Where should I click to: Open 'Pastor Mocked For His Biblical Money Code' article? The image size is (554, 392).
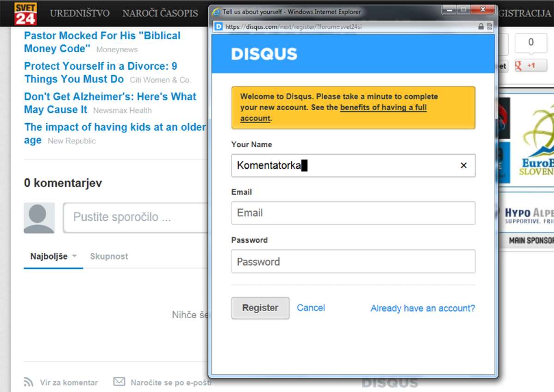pos(102,42)
